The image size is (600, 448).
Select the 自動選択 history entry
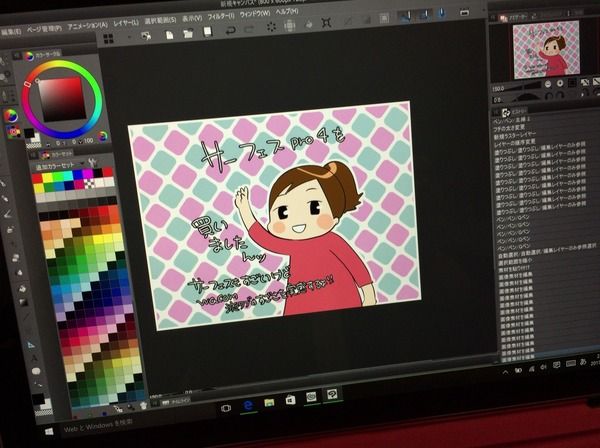546,251
